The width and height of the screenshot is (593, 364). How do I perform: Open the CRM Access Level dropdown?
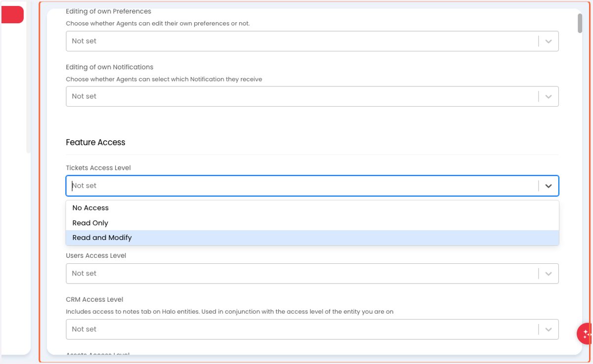(312, 329)
